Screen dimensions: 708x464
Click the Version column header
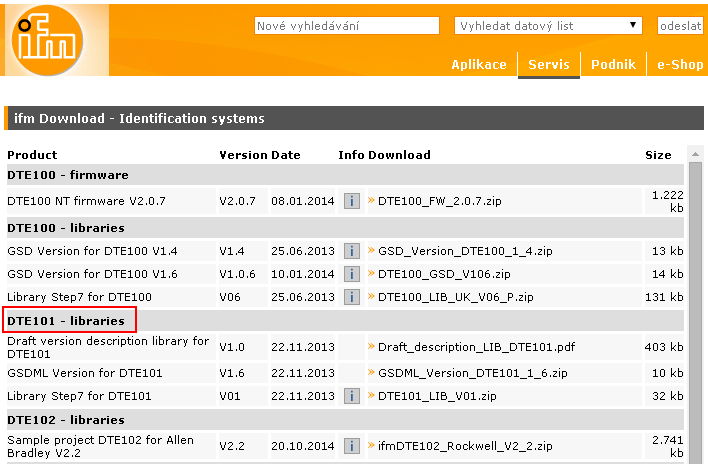[x=243, y=155]
